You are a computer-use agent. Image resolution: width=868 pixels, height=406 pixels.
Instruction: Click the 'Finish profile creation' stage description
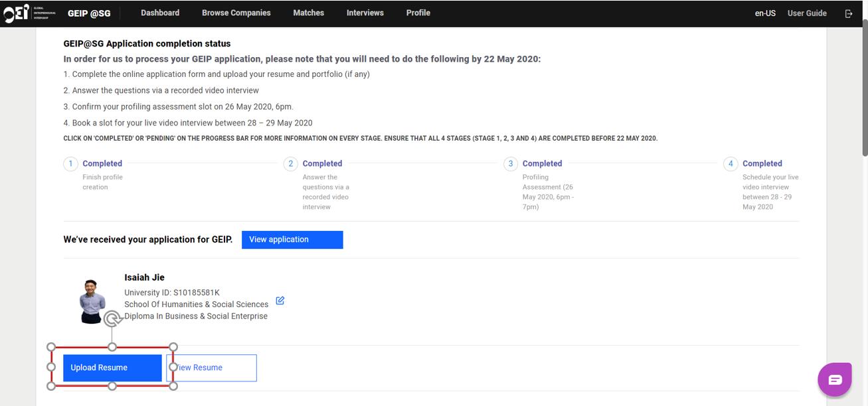tap(102, 182)
